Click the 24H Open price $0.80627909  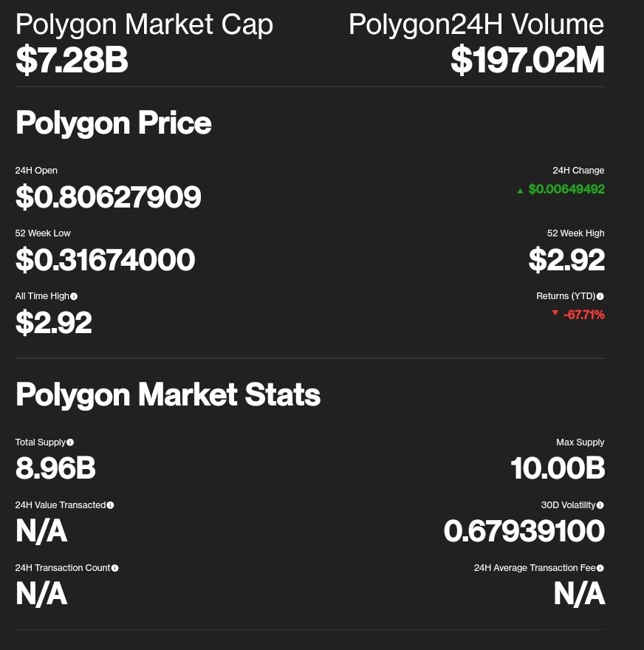108,197
